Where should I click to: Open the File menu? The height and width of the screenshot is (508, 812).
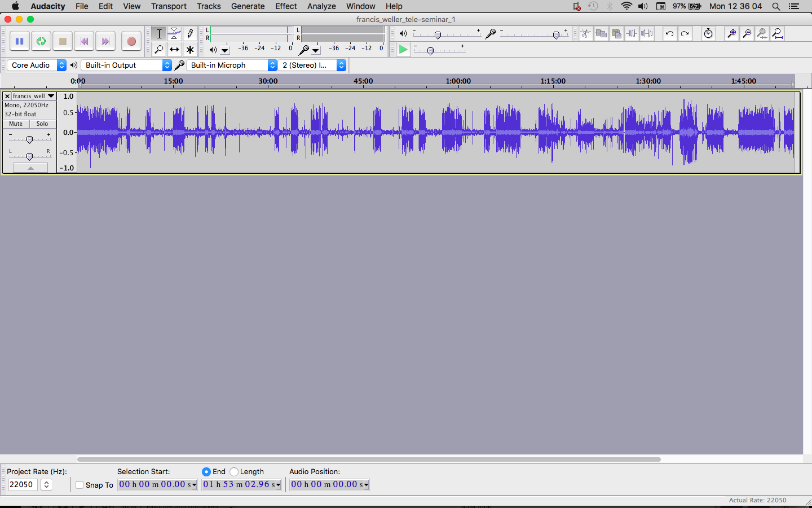tap(82, 6)
